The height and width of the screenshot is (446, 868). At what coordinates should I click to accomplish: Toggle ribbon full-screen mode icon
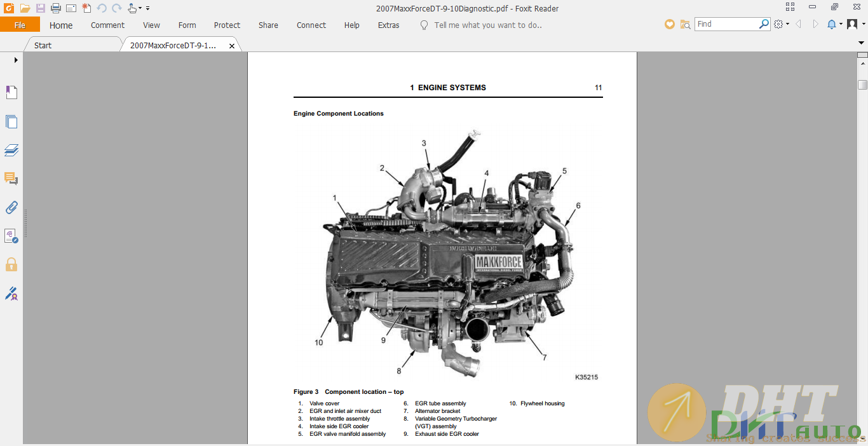point(790,7)
